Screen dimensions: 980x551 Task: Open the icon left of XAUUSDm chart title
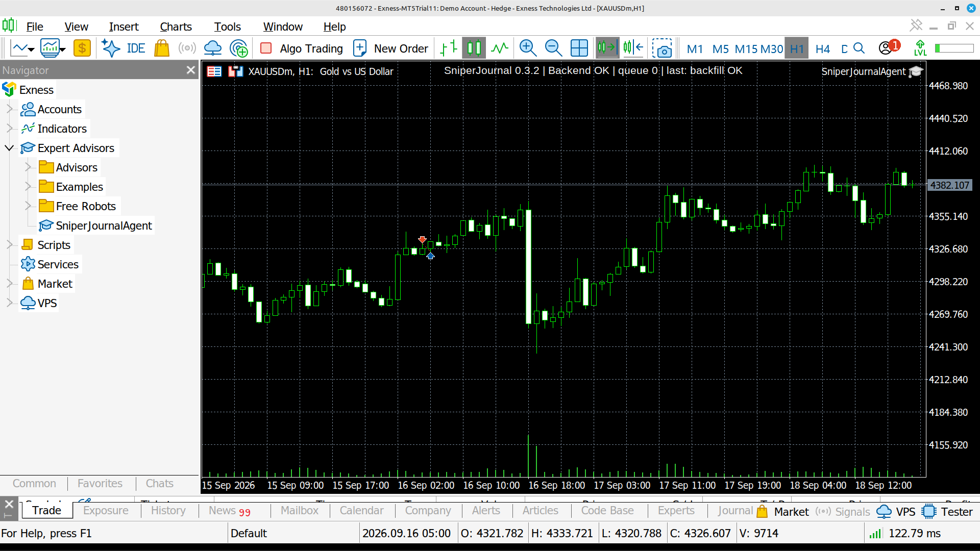click(x=235, y=71)
